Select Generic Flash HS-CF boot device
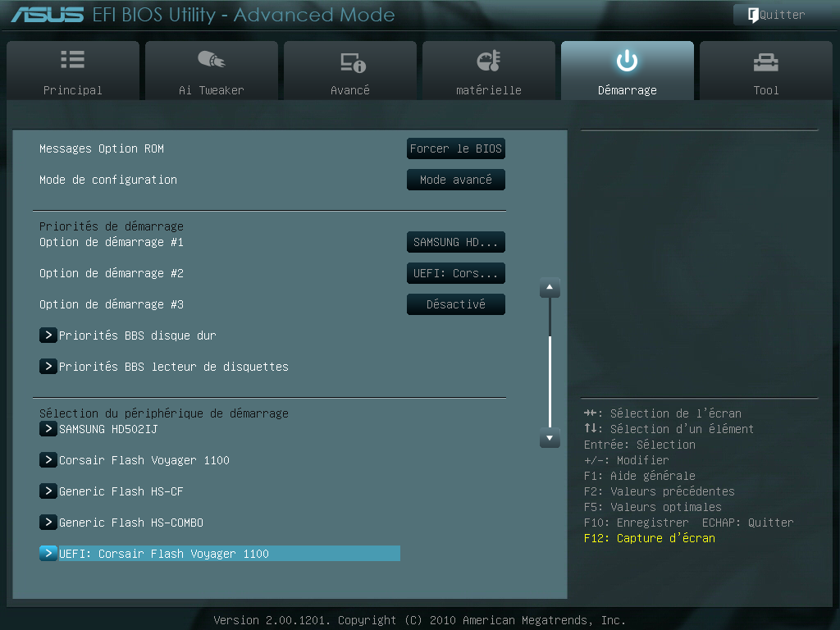Viewport: 840px width, 630px height. click(x=119, y=491)
